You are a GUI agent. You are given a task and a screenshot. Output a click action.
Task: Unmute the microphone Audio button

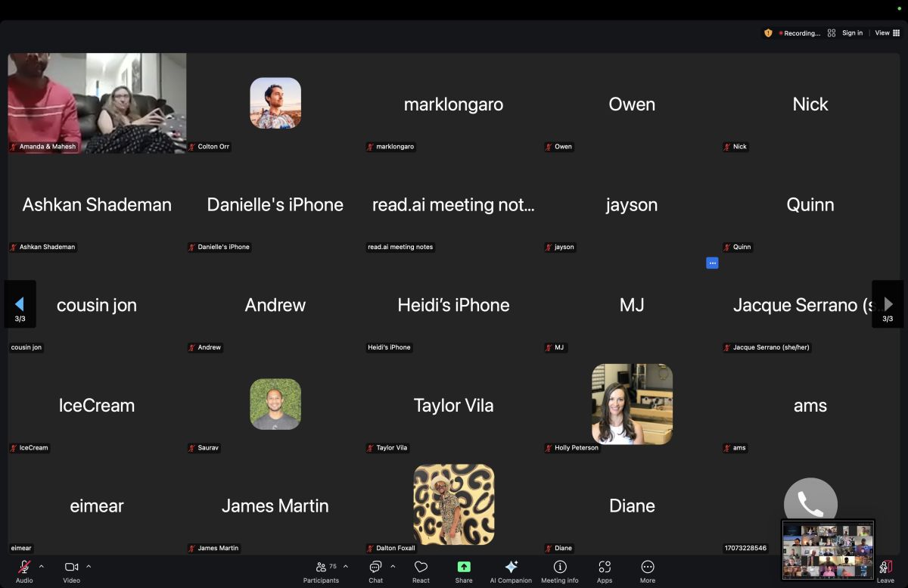coord(24,567)
